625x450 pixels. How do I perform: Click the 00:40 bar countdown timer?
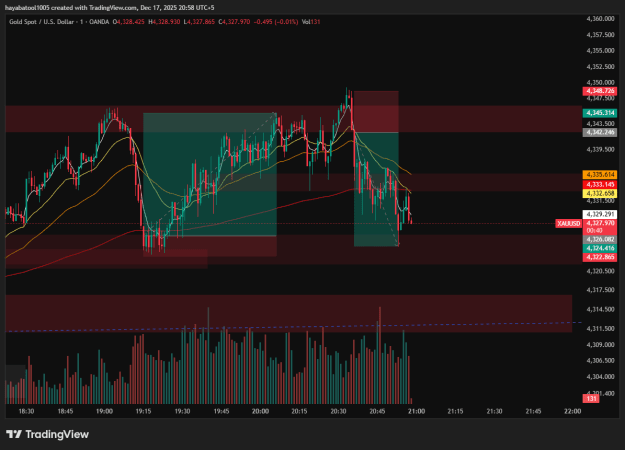click(x=592, y=230)
